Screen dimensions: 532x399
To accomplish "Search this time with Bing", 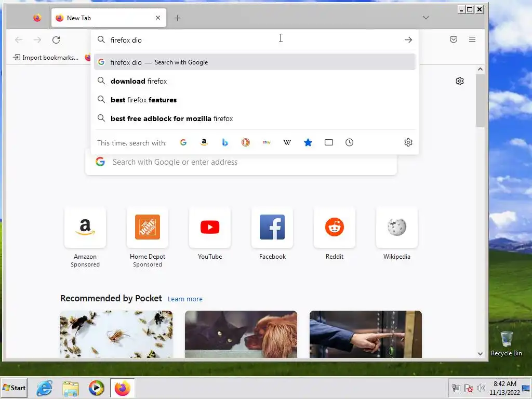I will coord(224,142).
